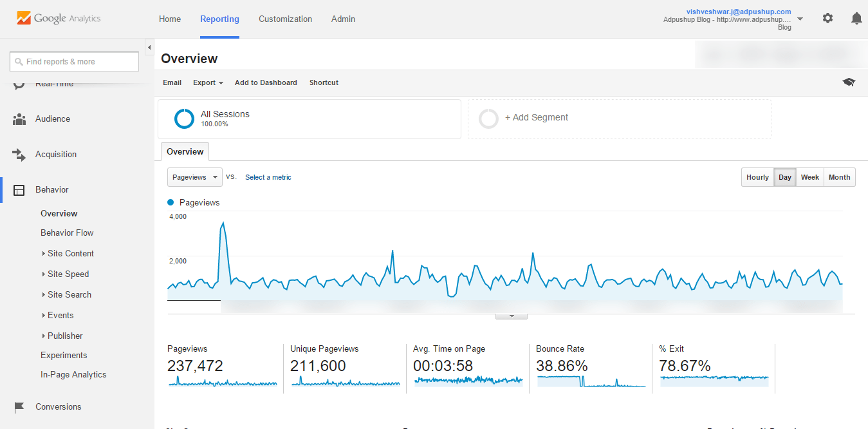The image size is (868, 429).
Task: Open the Export dropdown menu
Action: point(208,82)
